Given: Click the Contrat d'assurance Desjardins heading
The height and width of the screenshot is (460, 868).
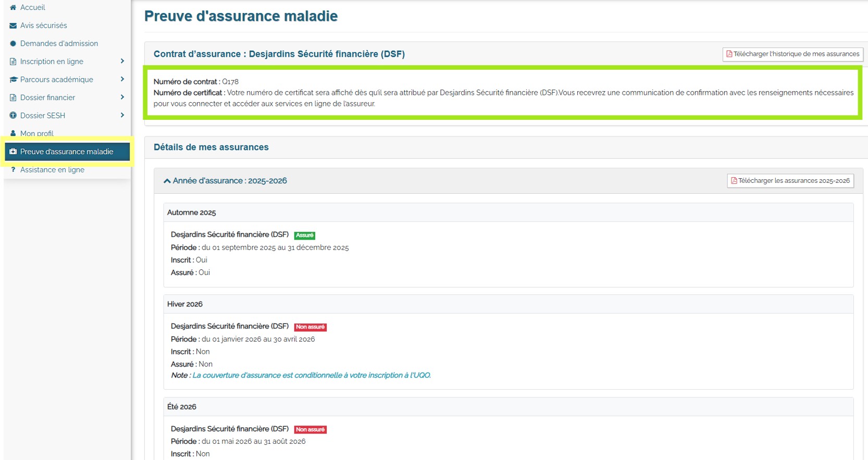Looking at the screenshot, I should pos(279,54).
